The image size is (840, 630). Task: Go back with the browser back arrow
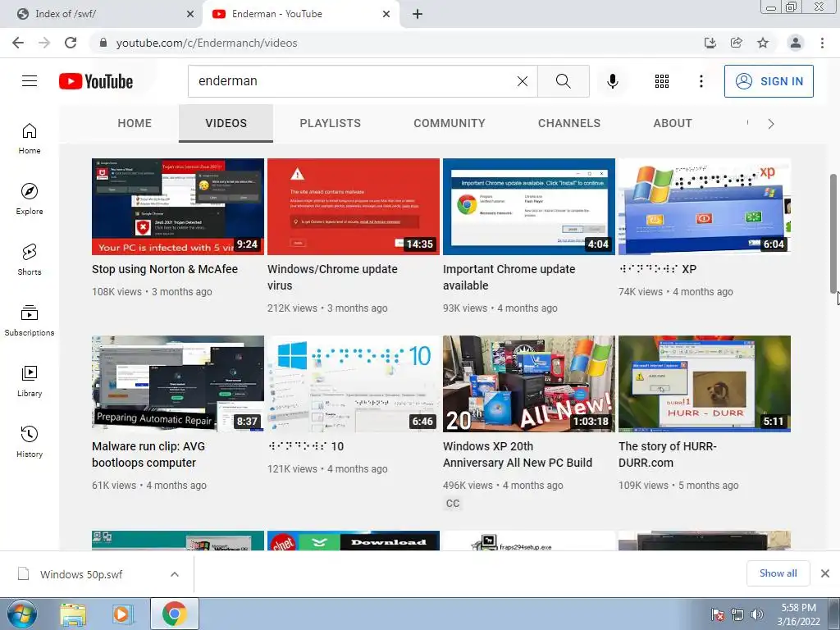pos(18,43)
